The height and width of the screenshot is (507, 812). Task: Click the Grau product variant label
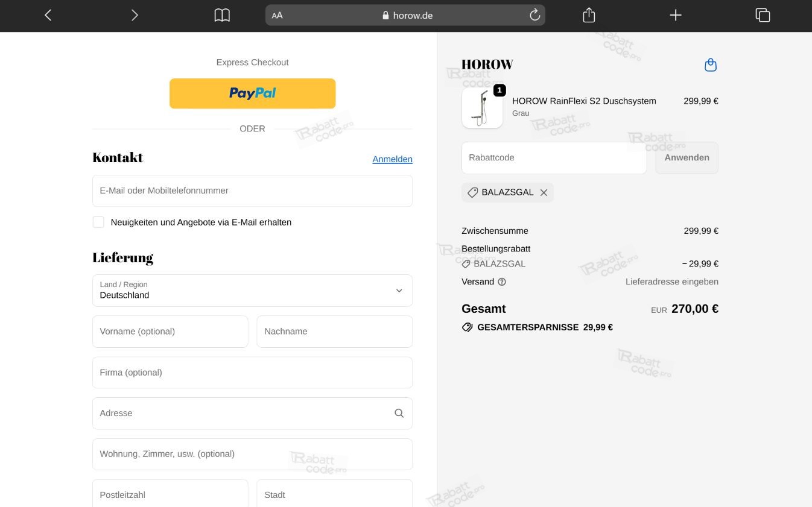click(x=521, y=113)
